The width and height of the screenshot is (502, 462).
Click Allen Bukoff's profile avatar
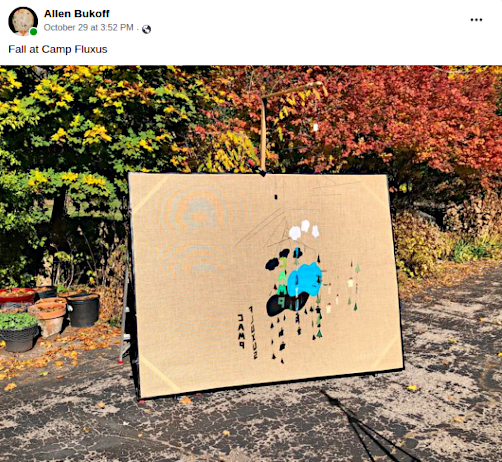click(x=23, y=21)
